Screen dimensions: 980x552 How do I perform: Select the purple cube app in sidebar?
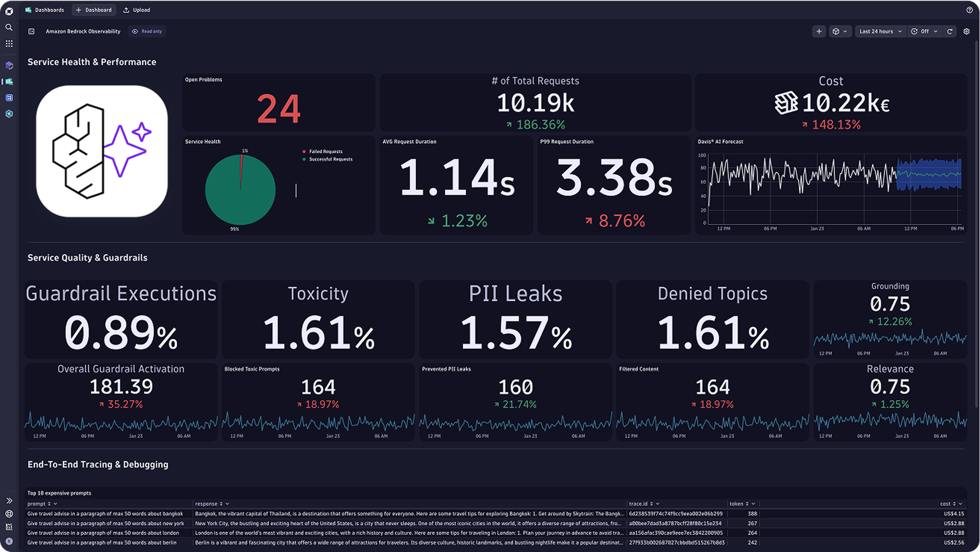coord(9,65)
